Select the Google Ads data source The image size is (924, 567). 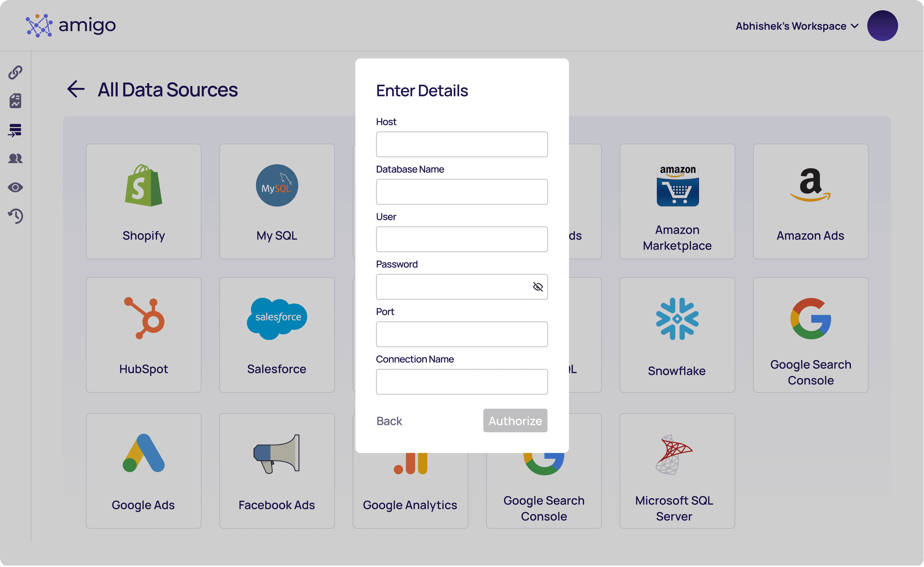[144, 471]
